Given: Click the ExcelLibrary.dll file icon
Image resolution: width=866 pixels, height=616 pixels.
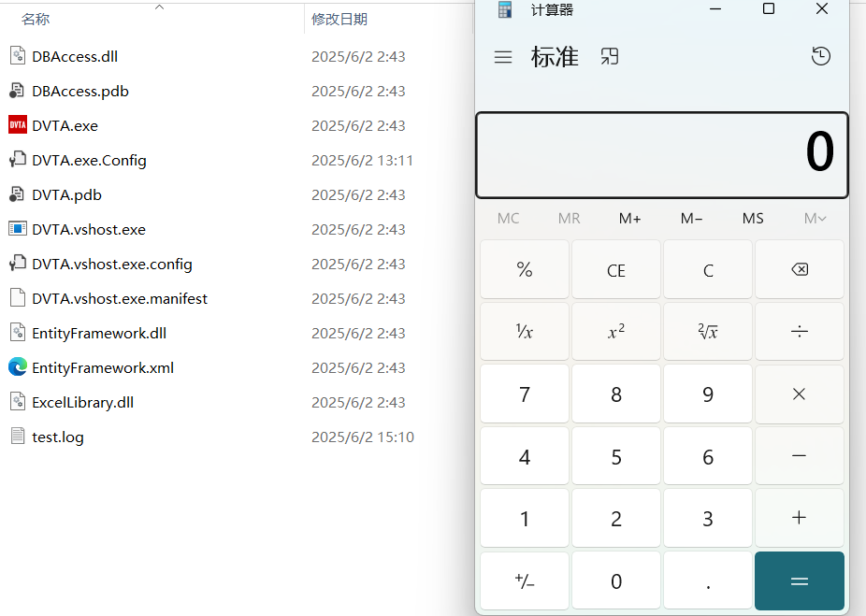Looking at the screenshot, I should pos(18,401).
